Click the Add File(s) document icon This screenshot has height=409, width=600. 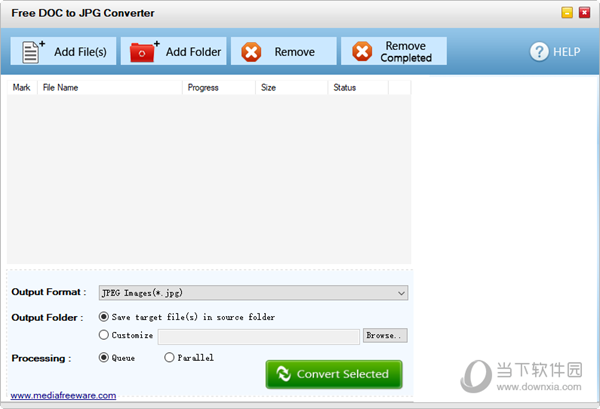tap(31, 52)
